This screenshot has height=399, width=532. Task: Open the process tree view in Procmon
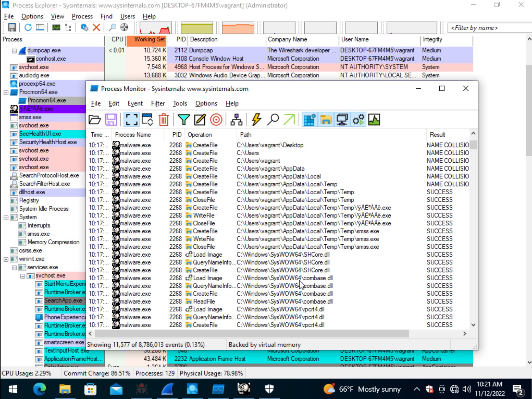tap(236, 120)
